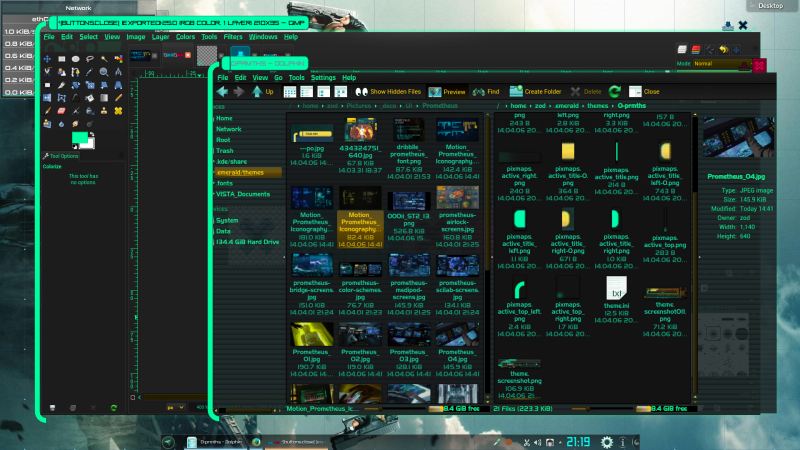Image resolution: width=800 pixels, height=450 pixels.
Task: Select Prometheus_01.jpg thumbnail
Action: click(312, 335)
